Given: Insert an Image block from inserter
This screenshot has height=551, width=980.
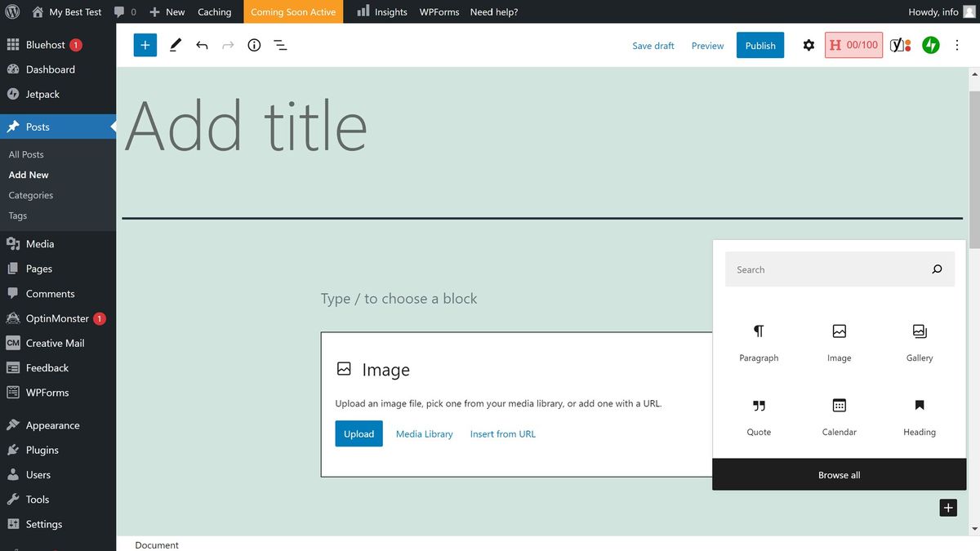Looking at the screenshot, I should [x=839, y=342].
